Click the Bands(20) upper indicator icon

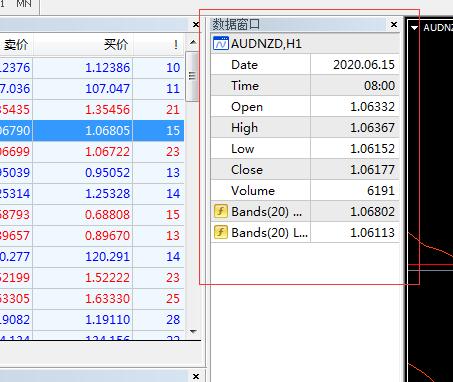tap(221, 211)
